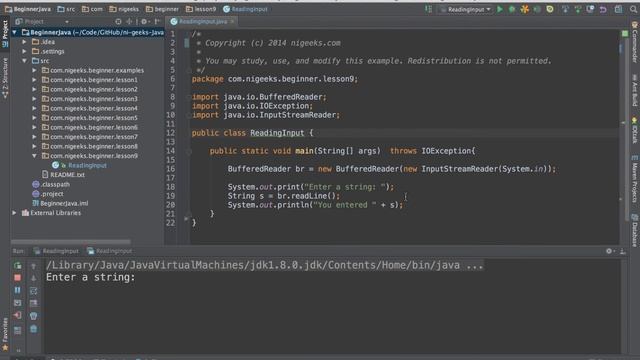Screen dimensions: 640x360
Task: Open the Database side tab
Action: point(635,231)
